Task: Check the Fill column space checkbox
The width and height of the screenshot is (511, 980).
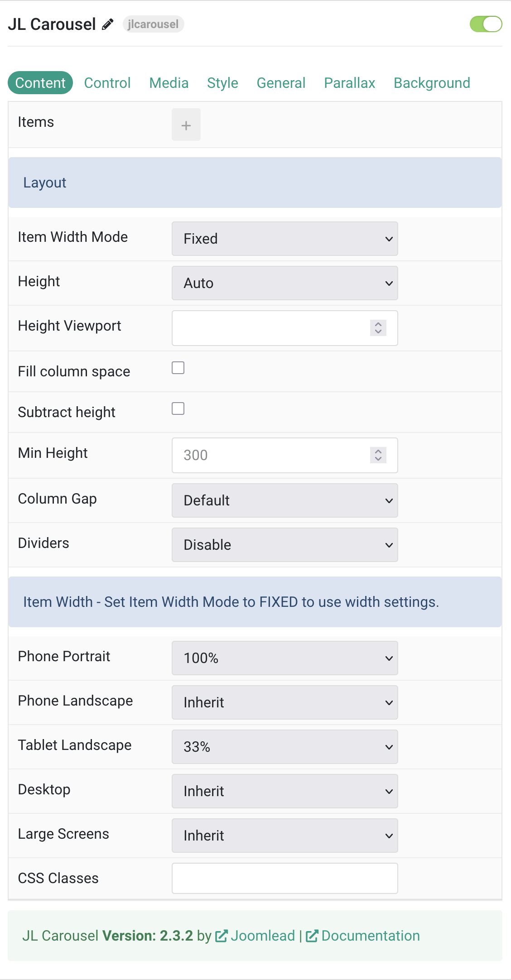Action: [178, 368]
